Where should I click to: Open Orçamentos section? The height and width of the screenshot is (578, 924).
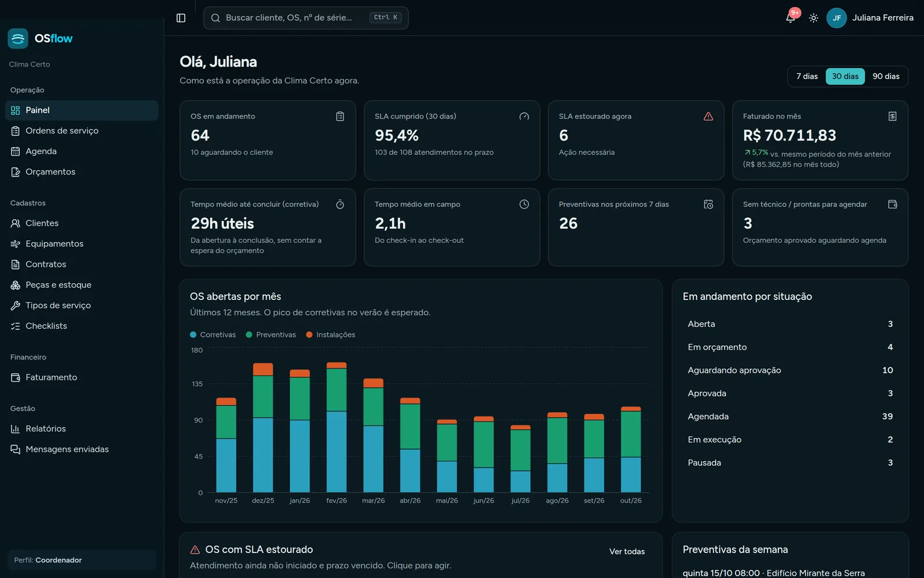pyautogui.click(x=82, y=172)
